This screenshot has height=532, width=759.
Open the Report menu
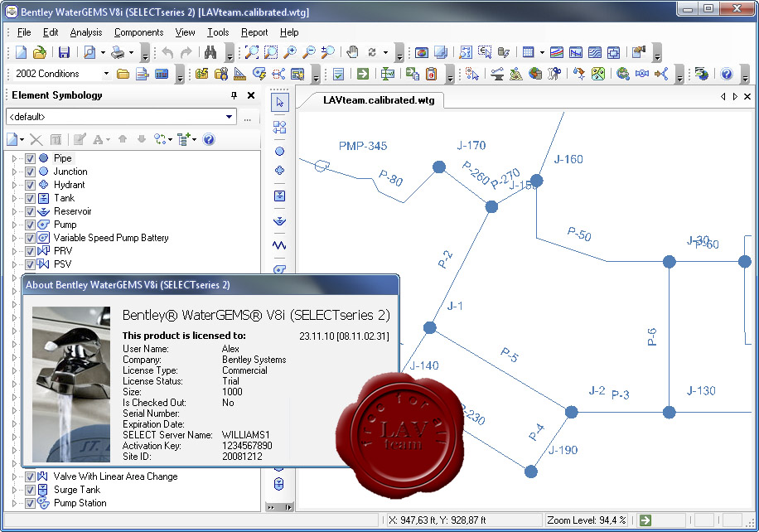254,32
